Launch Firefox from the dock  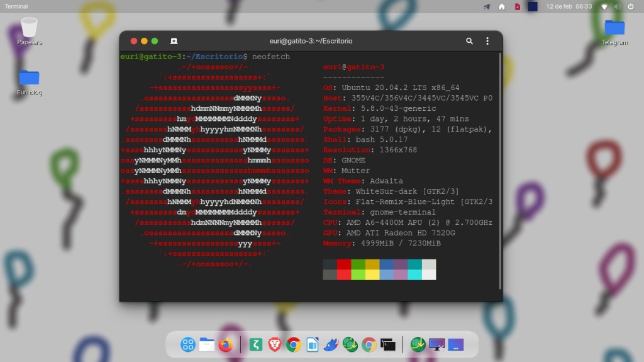tap(226, 344)
